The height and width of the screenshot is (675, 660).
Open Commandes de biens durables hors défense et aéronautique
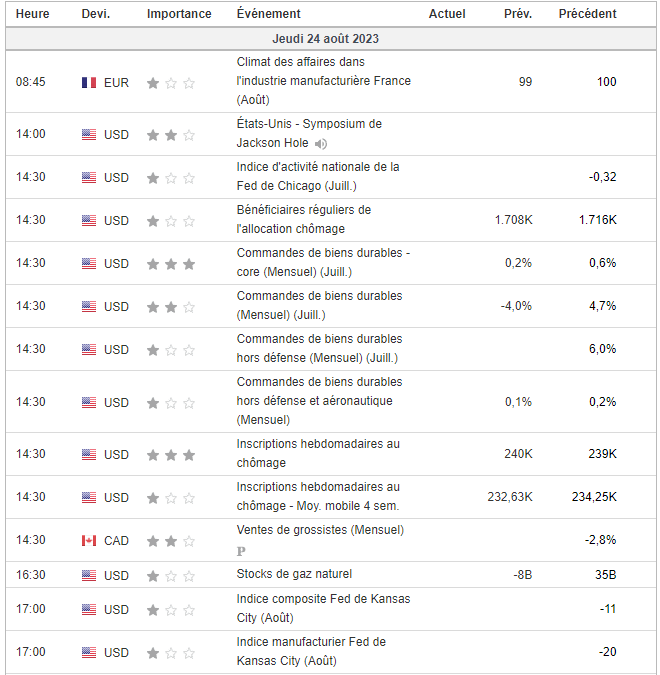(x=319, y=400)
